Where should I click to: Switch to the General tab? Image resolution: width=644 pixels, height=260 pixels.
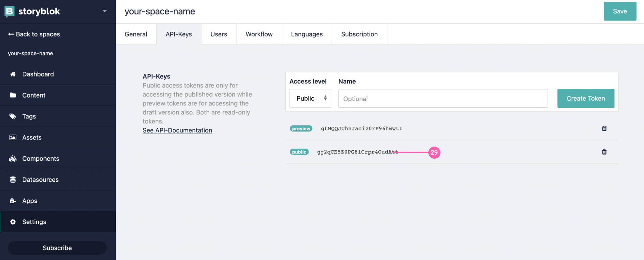coord(136,34)
